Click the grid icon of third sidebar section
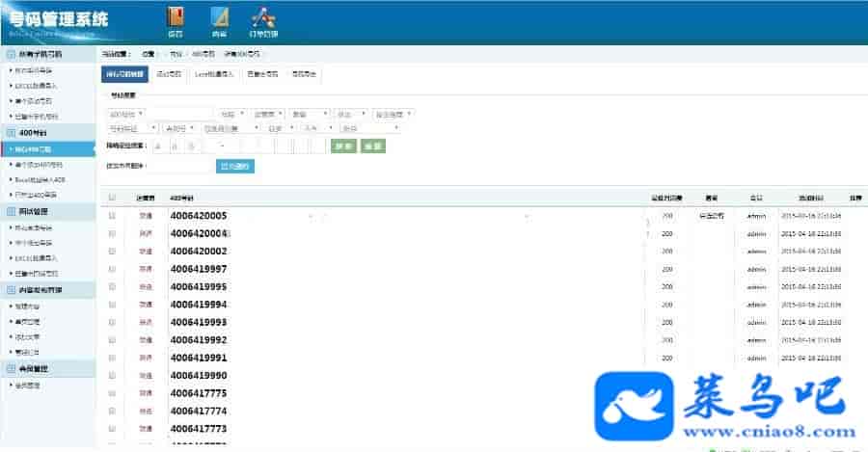Image resolution: width=868 pixels, height=452 pixels. pyautogui.click(x=11, y=211)
